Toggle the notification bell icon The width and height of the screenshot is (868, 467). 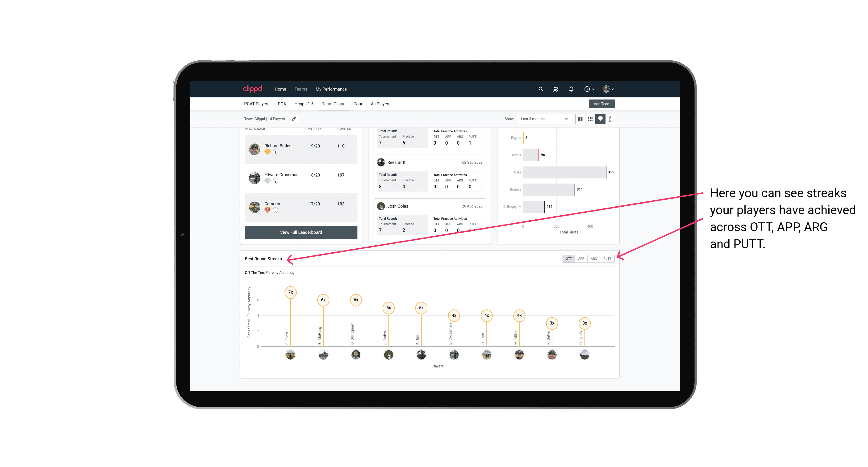point(571,89)
